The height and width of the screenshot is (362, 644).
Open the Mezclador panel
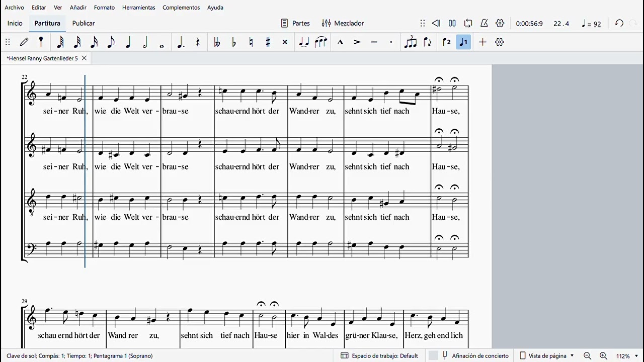pyautogui.click(x=343, y=23)
